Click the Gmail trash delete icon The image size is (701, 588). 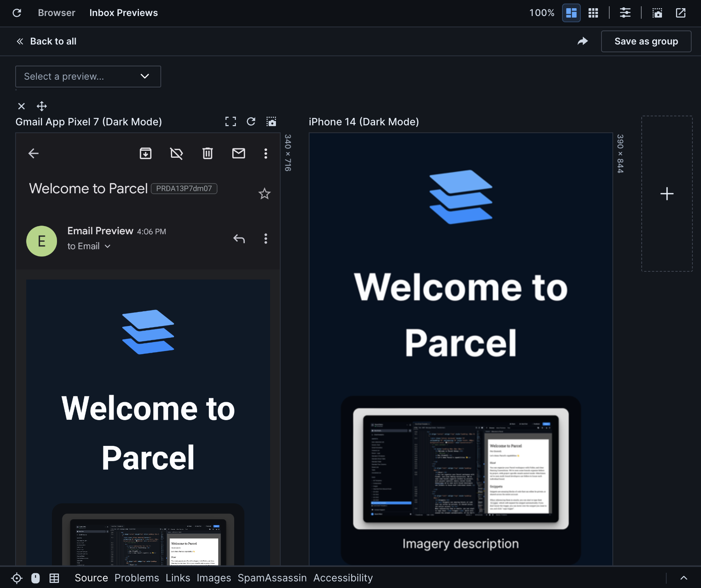208,153
